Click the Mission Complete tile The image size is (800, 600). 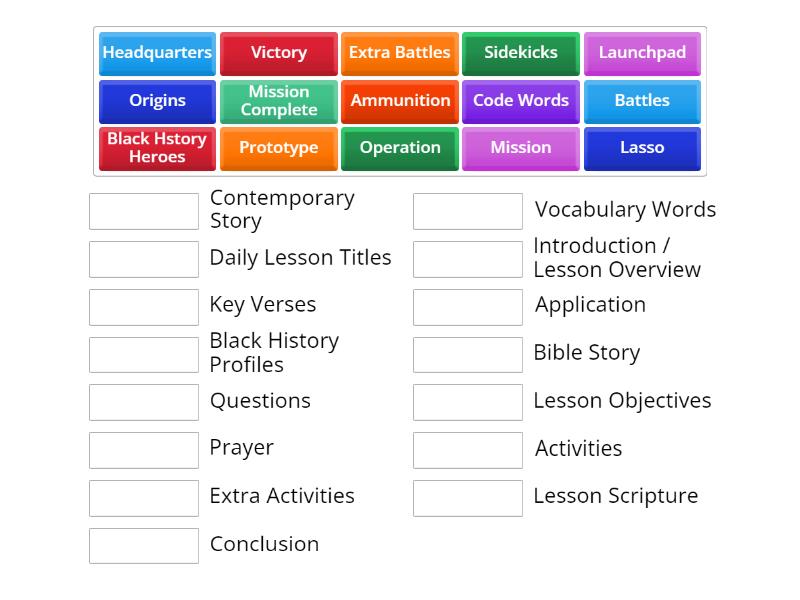[x=278, y=100]
